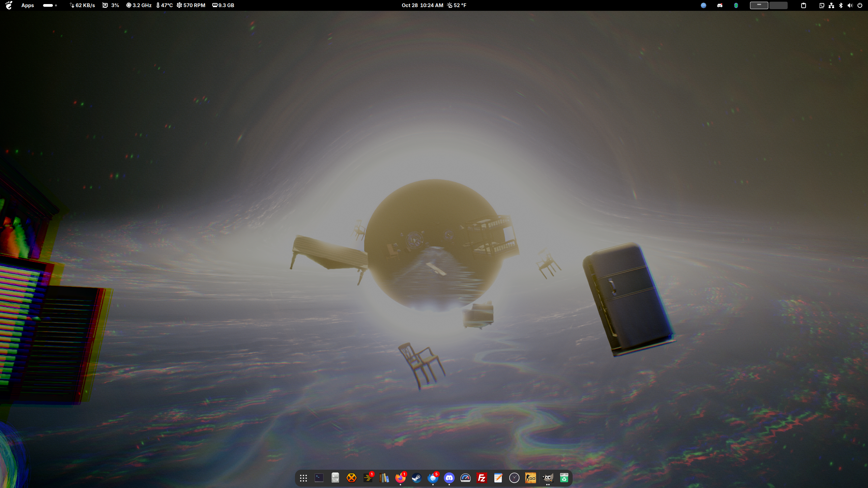Launch the FileZilla FTP client
Image resolution: width=868 pixels, height=488 pixels.
482,478
